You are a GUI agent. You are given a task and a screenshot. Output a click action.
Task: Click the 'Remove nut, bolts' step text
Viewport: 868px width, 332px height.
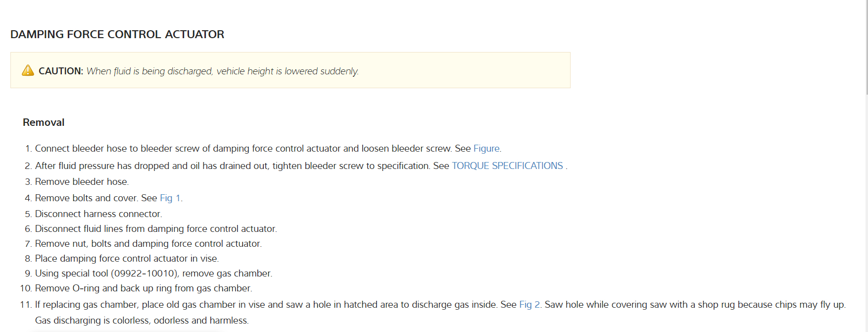click(x=148, y=244)
